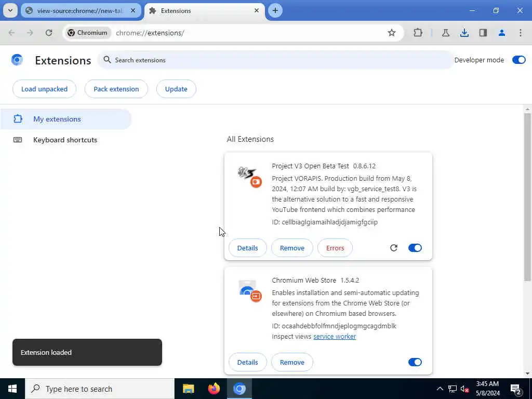Open Keyboard shortcuts in sidebar
The image size is (532, 399).
66,140
